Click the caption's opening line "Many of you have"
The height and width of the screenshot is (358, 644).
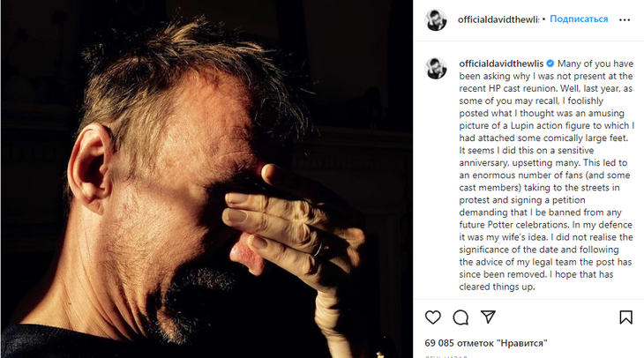[595, 64]
